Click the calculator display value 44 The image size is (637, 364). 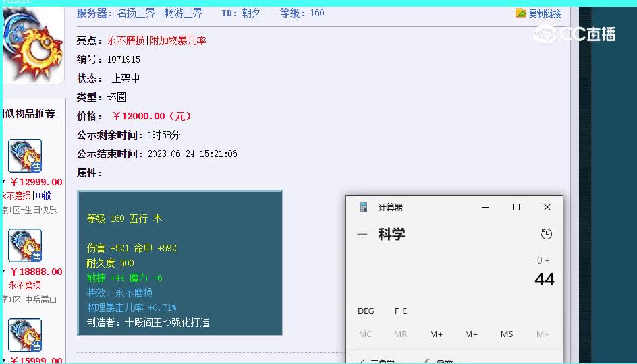pyautogui.click(x=545, y=279)
